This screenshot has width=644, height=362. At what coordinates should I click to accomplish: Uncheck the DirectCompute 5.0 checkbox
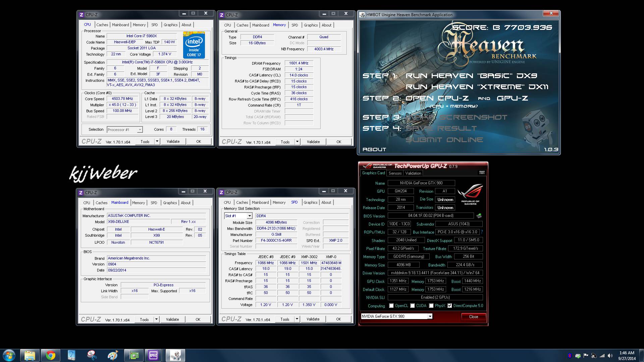pos(449,306)
